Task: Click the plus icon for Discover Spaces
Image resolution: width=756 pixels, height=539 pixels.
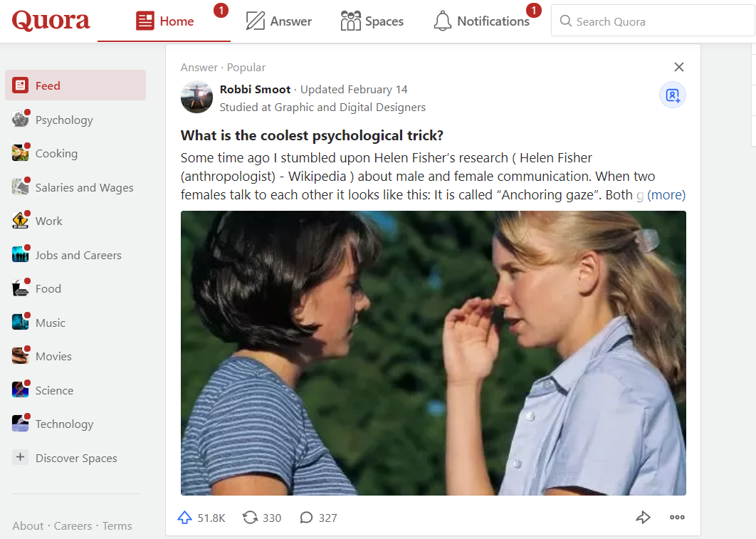Action: 21,458
